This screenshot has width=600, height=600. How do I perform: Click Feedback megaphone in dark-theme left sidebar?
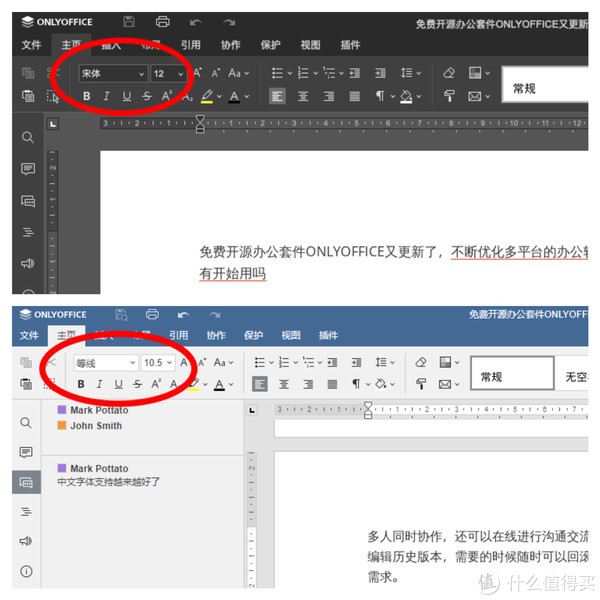(28, 263)
